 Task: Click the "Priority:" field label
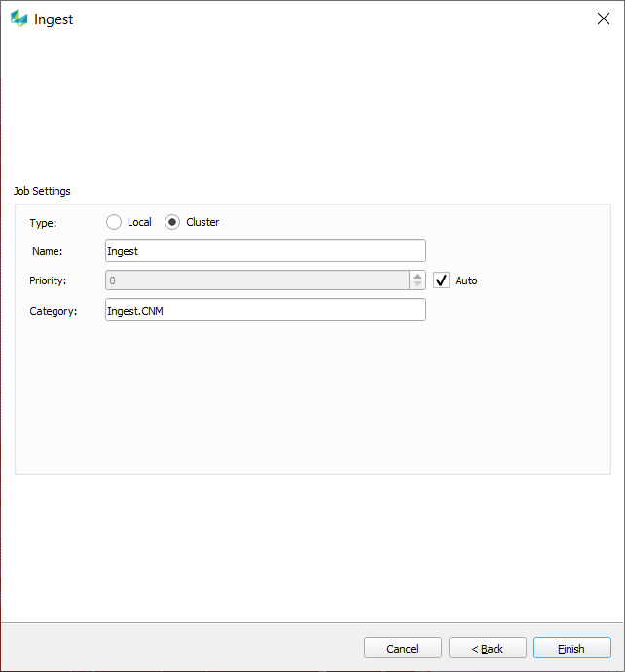point(48,280)
